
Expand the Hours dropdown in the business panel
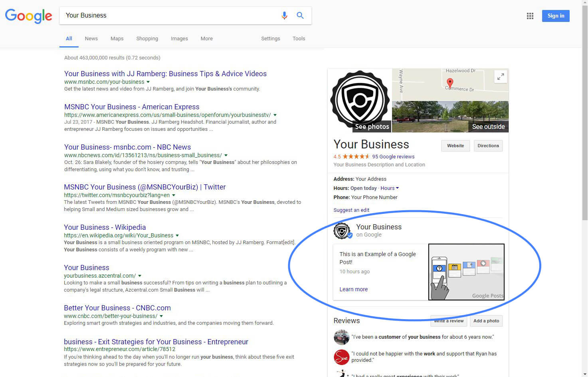click(389, 188)
